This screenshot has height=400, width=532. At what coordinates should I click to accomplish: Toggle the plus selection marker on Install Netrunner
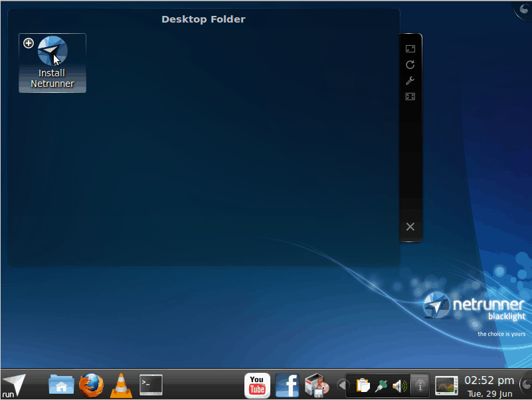click(29, 43)
